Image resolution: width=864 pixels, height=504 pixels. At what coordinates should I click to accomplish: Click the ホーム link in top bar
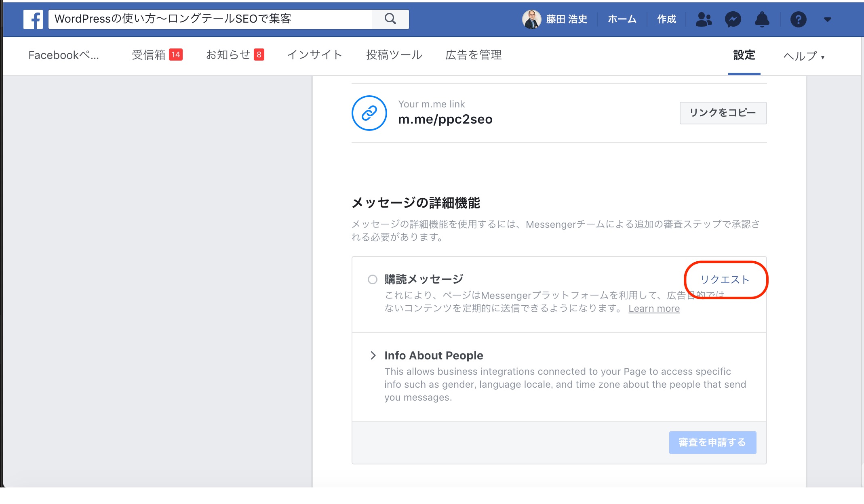point(622,19)
